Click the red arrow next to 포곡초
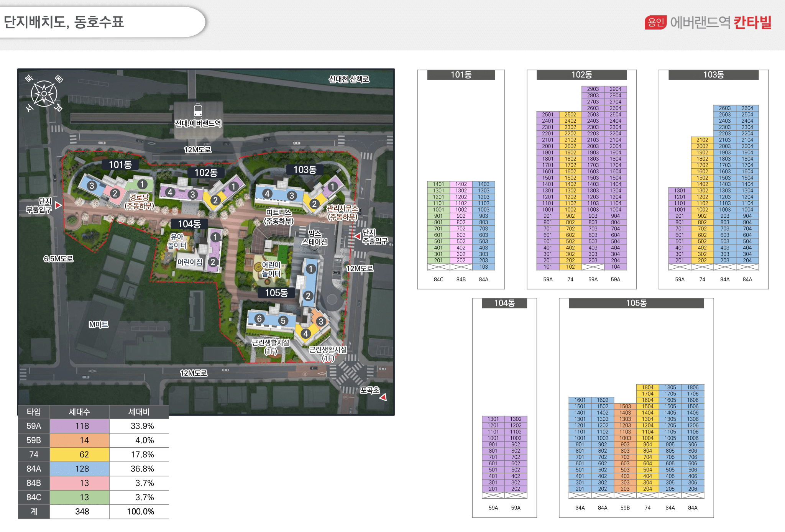The image size is (785, 532). pos(383,397)
